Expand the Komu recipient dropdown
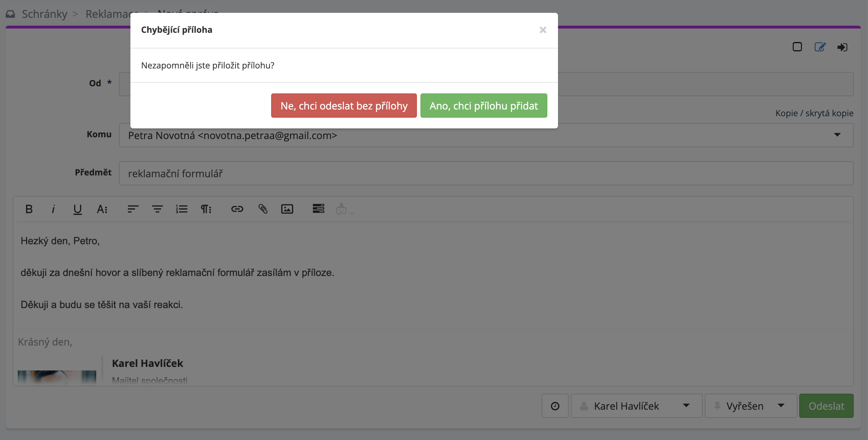 tap(837, 135)
